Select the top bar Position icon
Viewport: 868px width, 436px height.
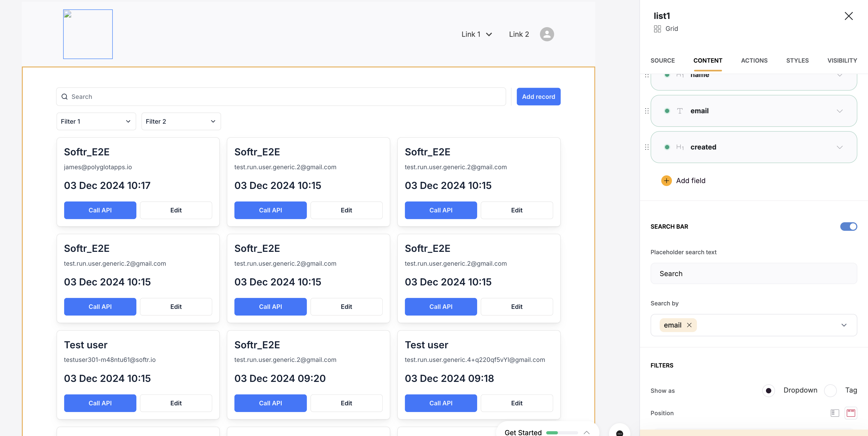851,413
